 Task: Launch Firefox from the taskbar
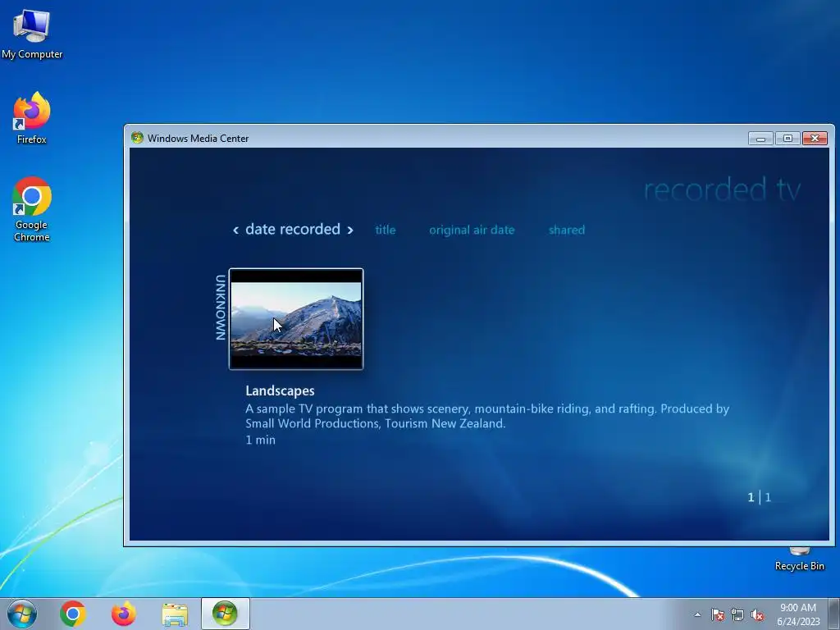[x=124, y=614]
